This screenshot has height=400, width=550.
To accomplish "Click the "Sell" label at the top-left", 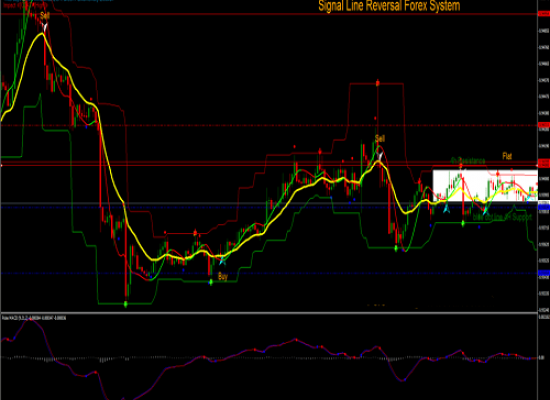I will point(45,15).
